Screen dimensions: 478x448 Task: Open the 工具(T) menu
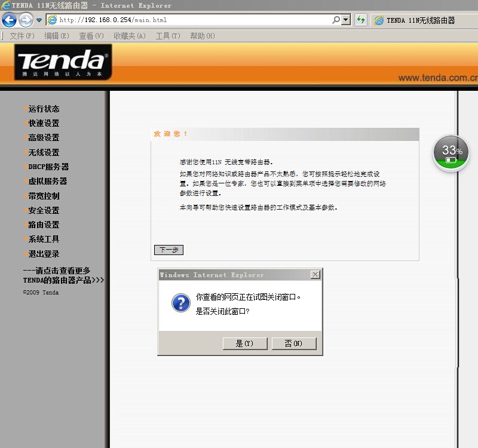[168, 36]
